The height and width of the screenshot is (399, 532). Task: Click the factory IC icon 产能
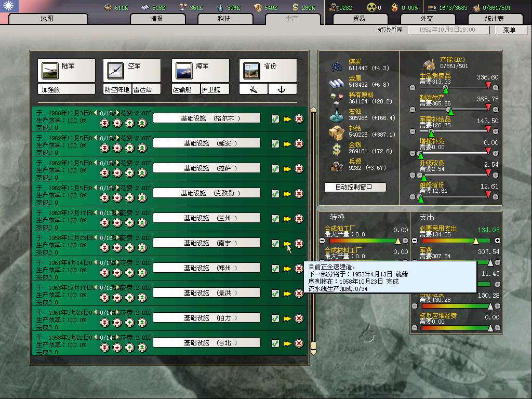(429, 63)
